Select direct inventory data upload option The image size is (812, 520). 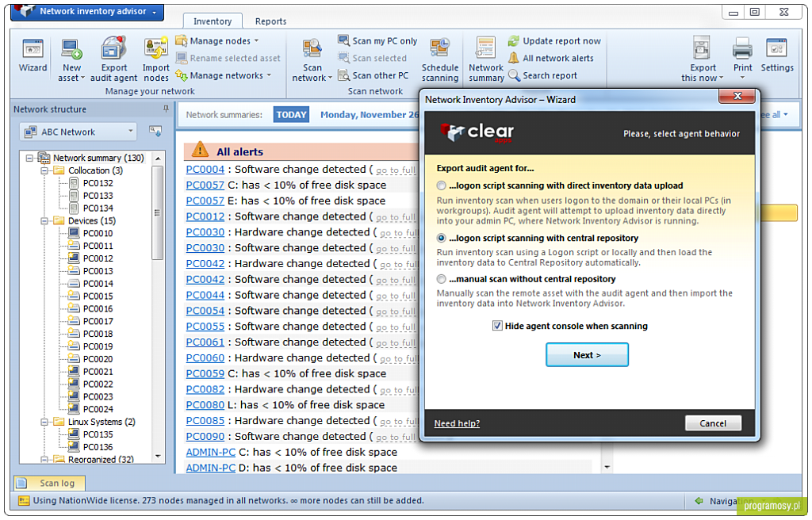click(441, 186)
